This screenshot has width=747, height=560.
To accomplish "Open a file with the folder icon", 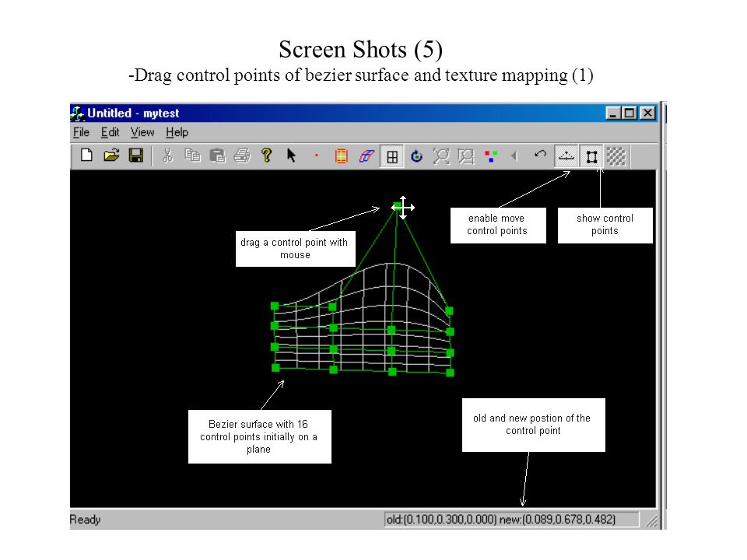I will [x=111, y=156].
